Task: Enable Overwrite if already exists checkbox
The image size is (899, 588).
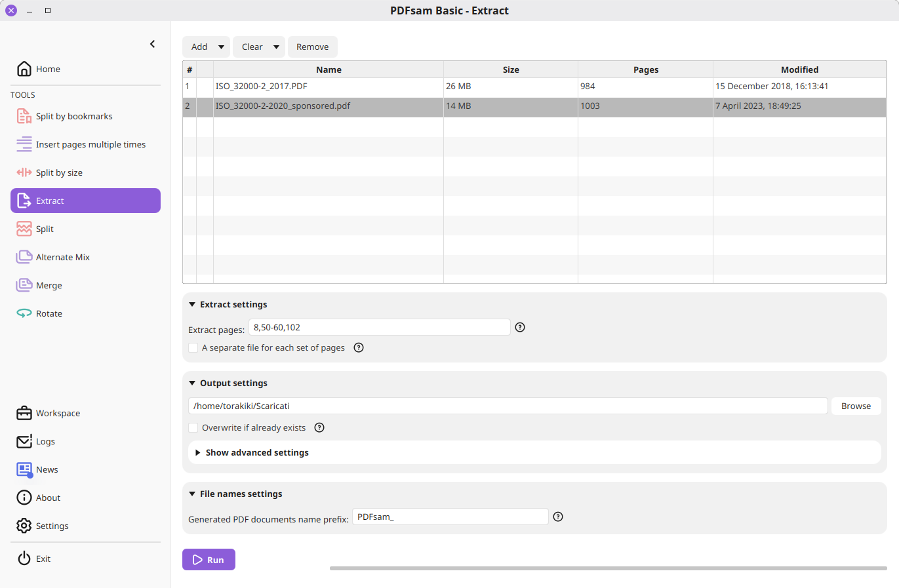Action: point(193,427)
